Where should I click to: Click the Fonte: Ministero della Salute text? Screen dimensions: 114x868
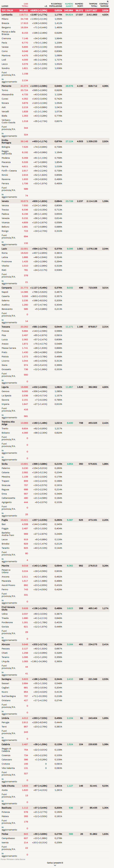click(13, 859)
